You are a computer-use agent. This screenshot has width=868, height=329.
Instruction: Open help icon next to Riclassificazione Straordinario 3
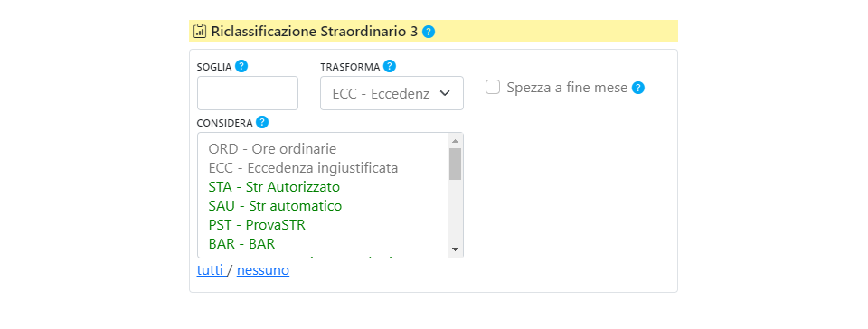pos(429,32)
